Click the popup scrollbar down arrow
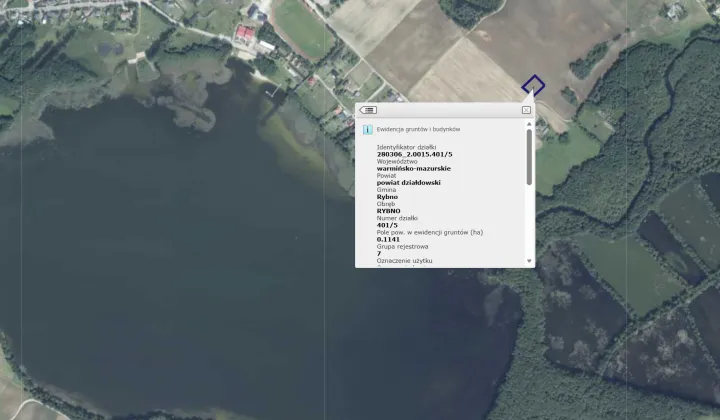The width and height of the screenshot is (720, 420). 529,261
